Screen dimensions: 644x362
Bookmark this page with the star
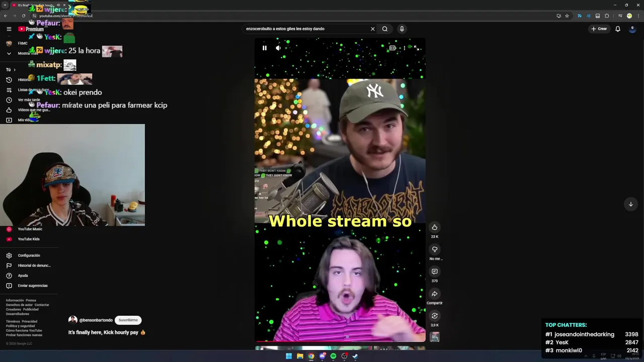567,16
